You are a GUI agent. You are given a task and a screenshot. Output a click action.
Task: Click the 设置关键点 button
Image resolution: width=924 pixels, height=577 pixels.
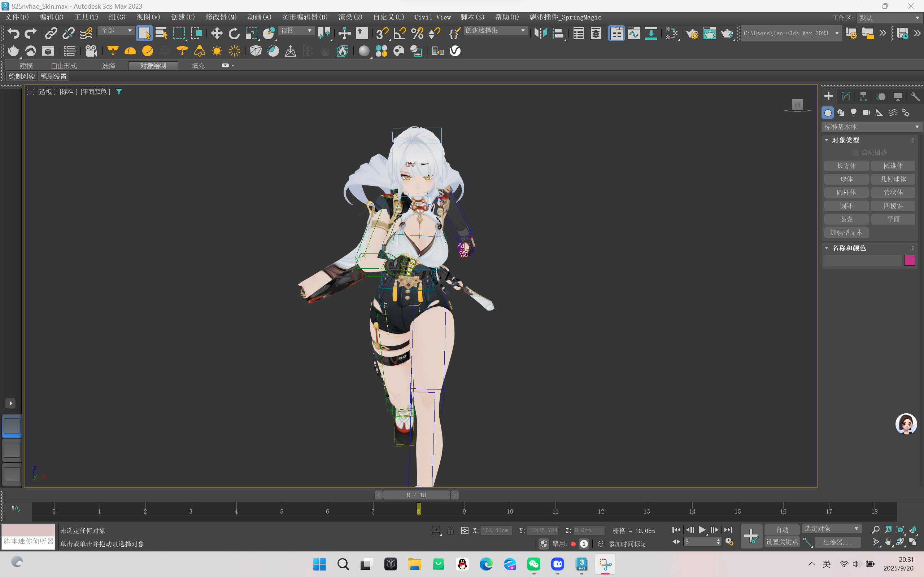[x=781, y=542]
